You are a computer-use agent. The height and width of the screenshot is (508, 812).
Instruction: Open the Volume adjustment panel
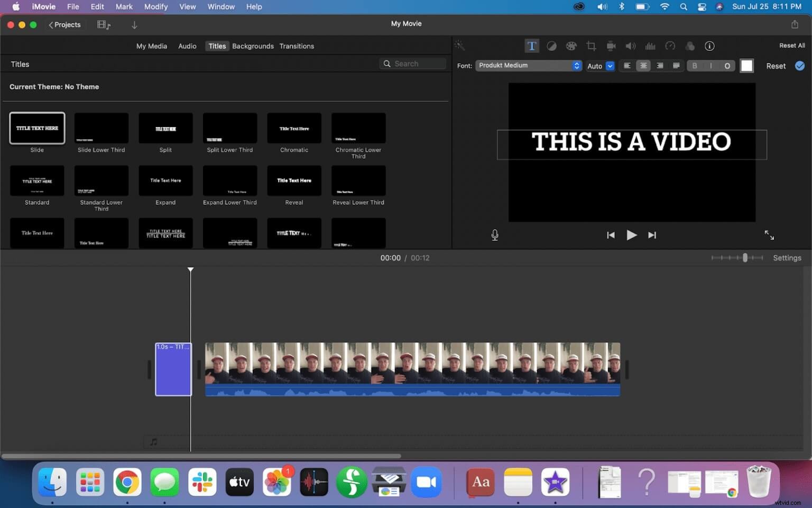point(631,46)
